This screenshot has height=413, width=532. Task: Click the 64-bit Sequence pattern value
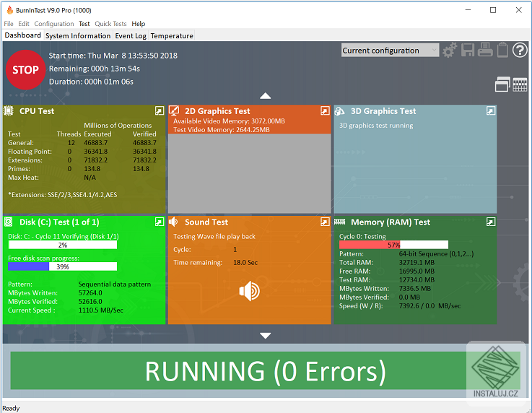point(436,254)
